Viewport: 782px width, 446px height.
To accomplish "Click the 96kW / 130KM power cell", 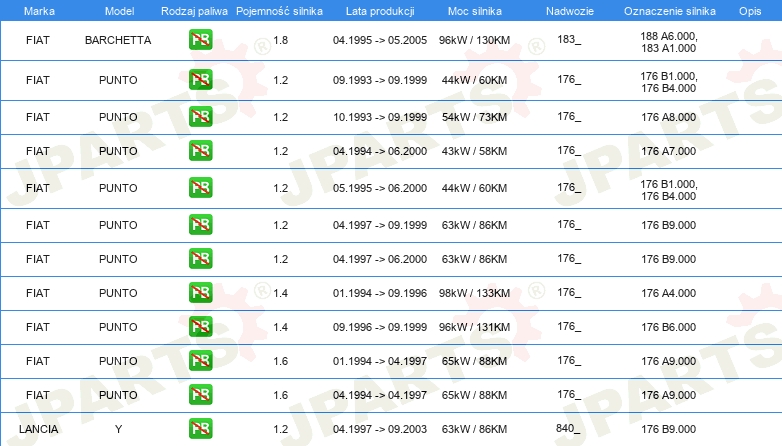I will point(474,40).
